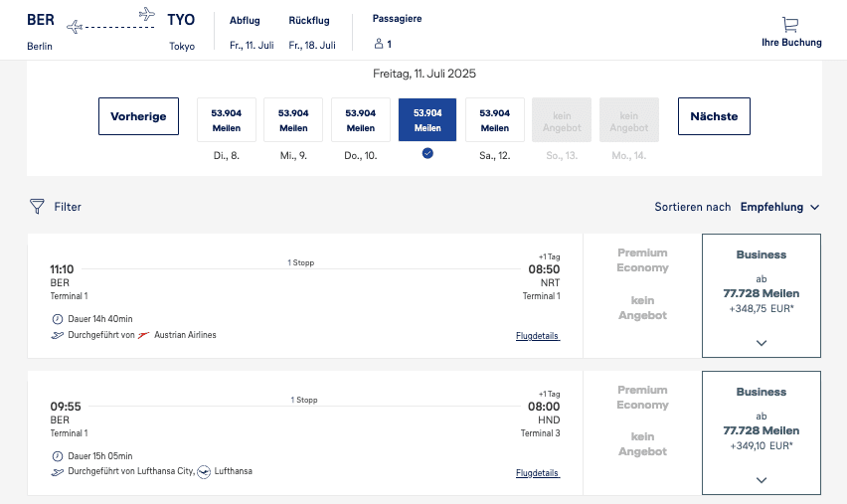This screenshot has height=504, width=847.
Task: Open Flugdetails link for the Austrian Airlines flight
Action: tap(538, 337)
